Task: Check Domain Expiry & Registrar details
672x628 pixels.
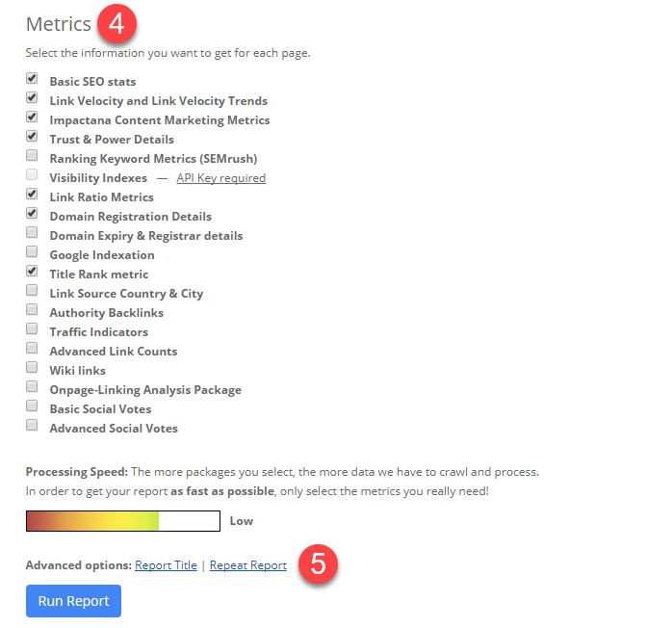Action: point(32,233)
